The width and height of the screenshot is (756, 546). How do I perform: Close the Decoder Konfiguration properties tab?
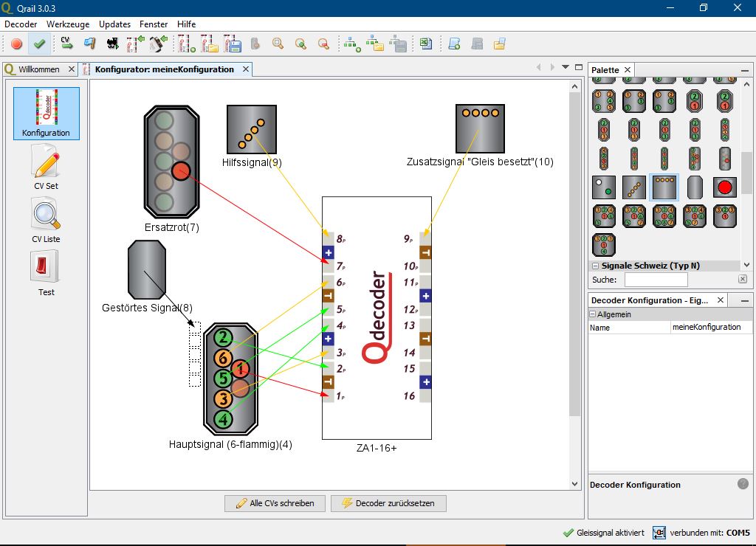(x=721, y=300)
